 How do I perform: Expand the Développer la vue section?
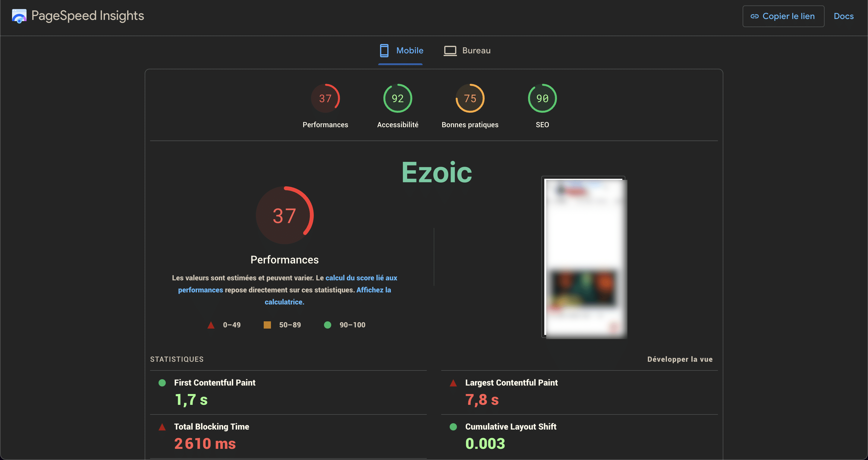[680, 359]
